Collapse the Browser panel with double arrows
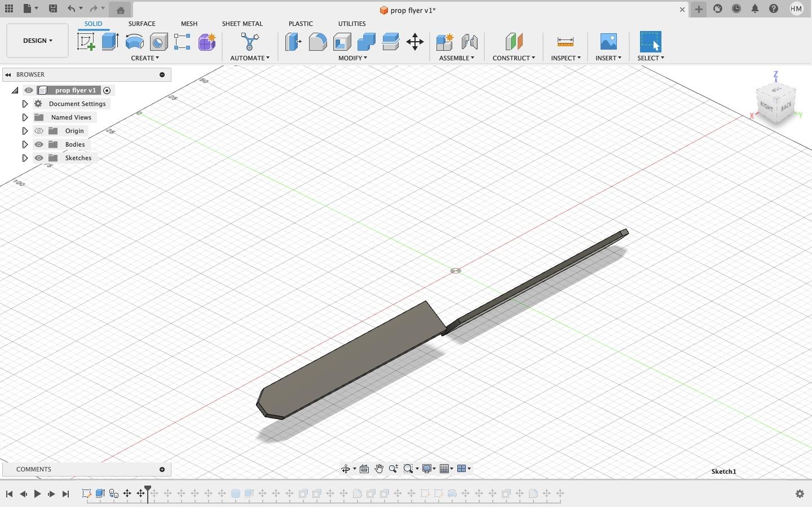 click(x=8, y=74)
